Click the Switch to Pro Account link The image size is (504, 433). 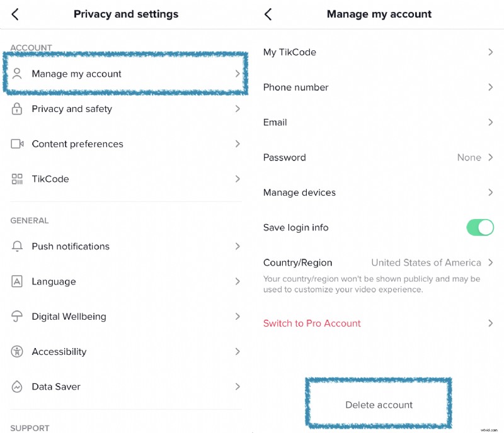312,323
